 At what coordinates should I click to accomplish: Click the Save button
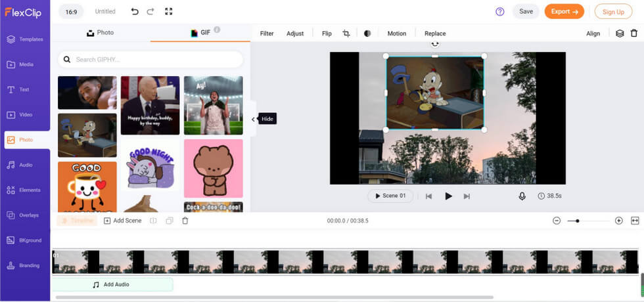coord(526,12)
